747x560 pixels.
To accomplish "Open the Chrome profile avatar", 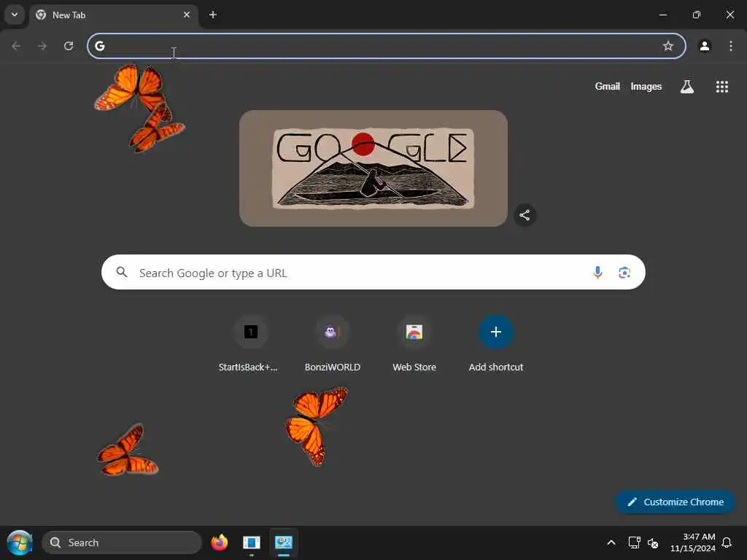I will (705, 46).
